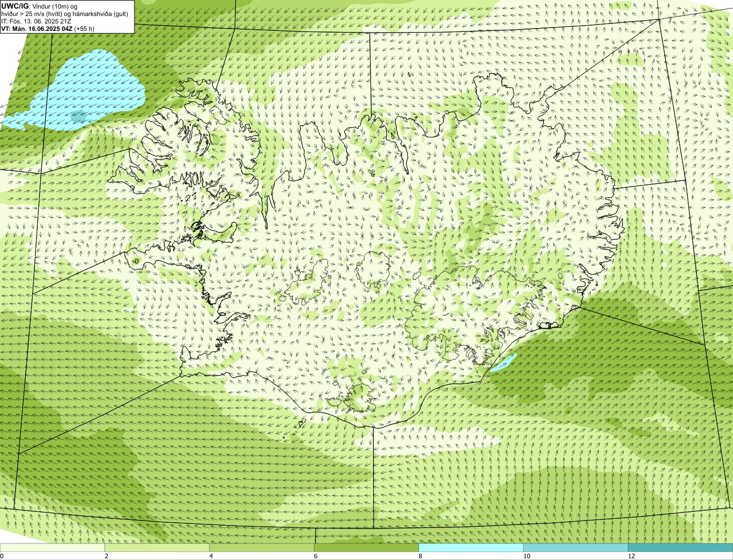Click the 6–8 m/s dark green swatch
Viewport: 733px width, 560px height.
click(366, 547)
